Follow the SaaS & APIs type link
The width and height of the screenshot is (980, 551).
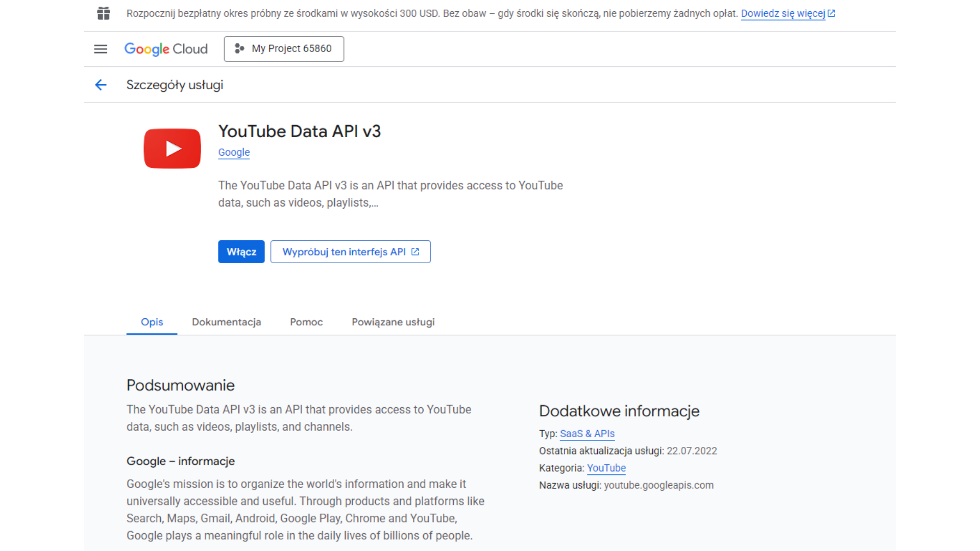tap(587, 434)
